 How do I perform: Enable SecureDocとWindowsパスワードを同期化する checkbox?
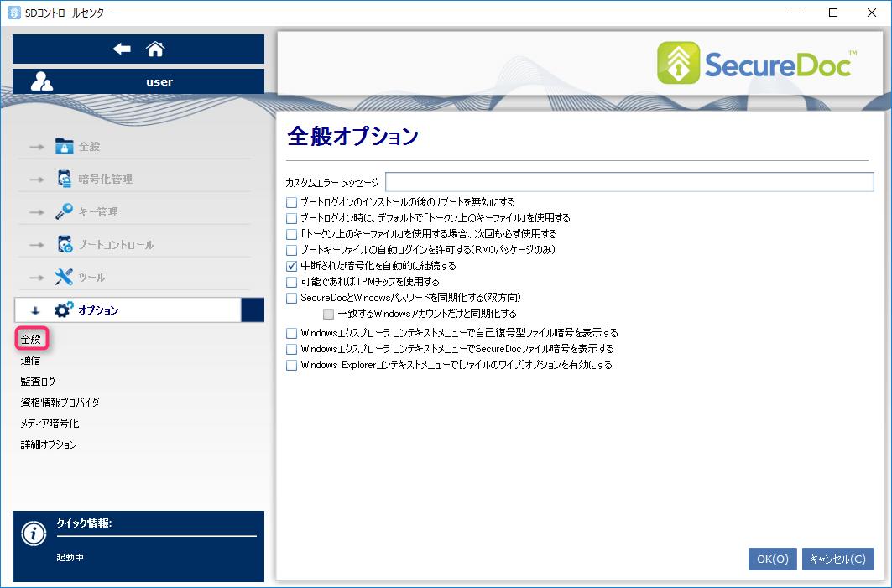(292, 298)
